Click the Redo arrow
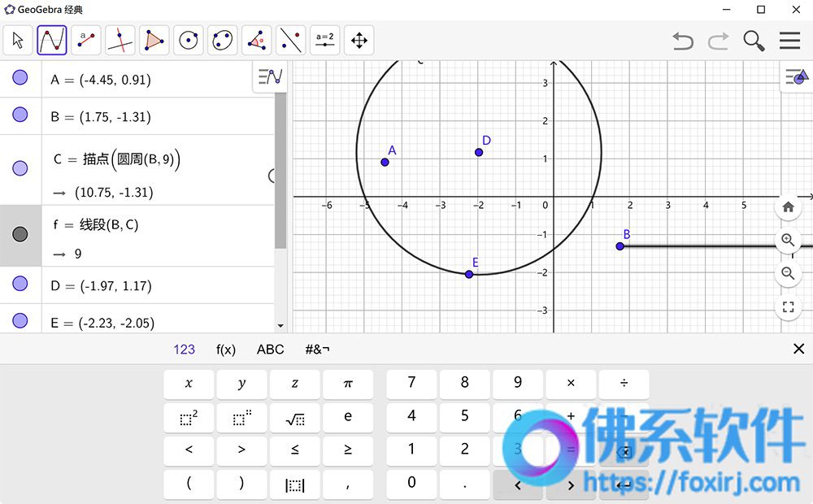Viewport: 813px width, 504px height. click(x=718, y=41)
